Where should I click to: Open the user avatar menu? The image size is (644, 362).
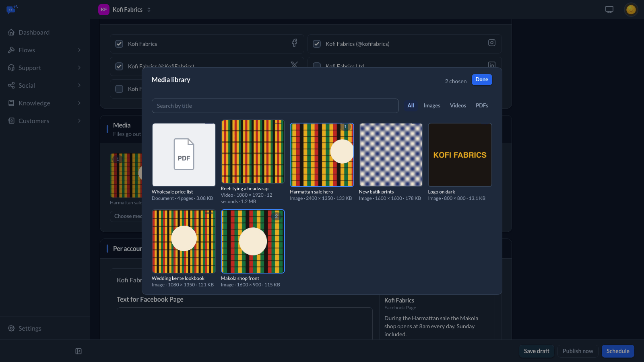(x=631, y=10)
